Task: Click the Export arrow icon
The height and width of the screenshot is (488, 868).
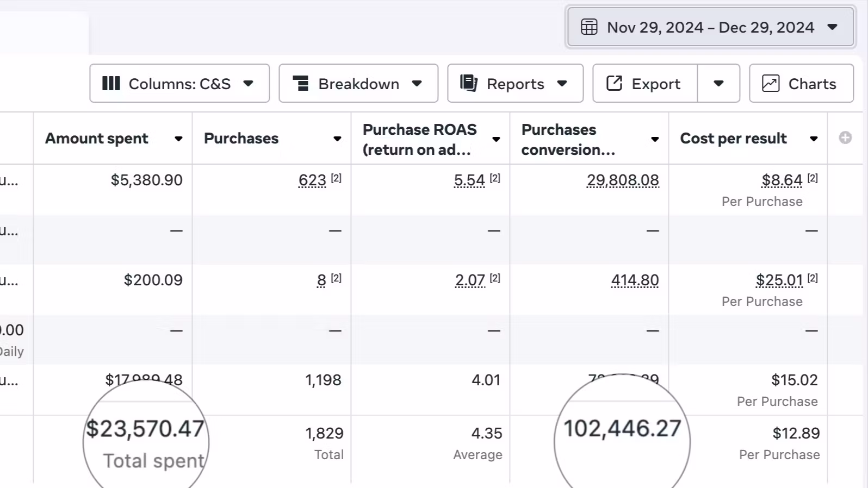Action: pyautogui.click(x=614, y=84)
